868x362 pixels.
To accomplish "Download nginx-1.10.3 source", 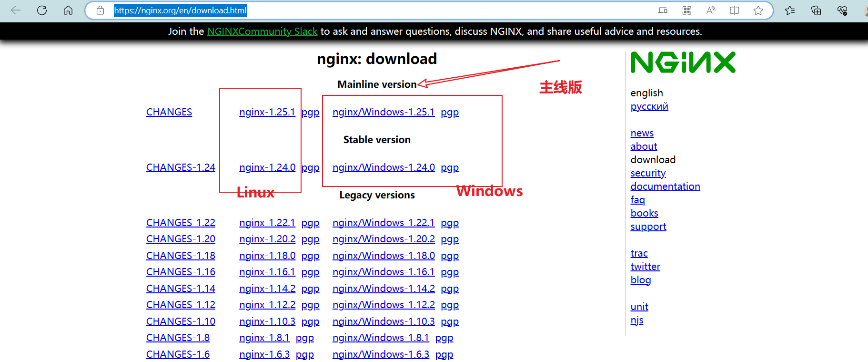I will pyautogui.click(x=267, y=321).
